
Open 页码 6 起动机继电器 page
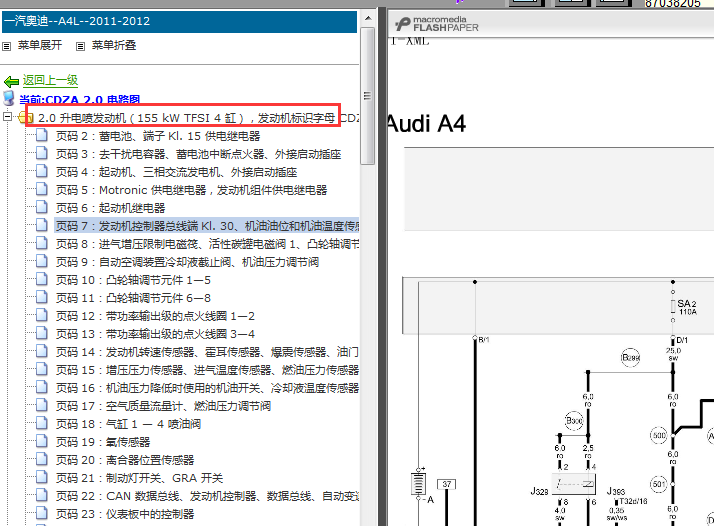point(110,208)
